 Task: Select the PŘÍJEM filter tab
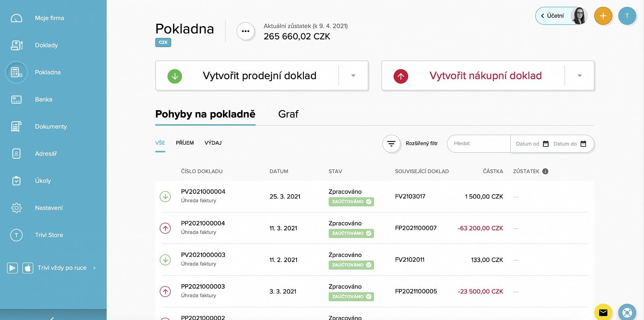(185, 143)
